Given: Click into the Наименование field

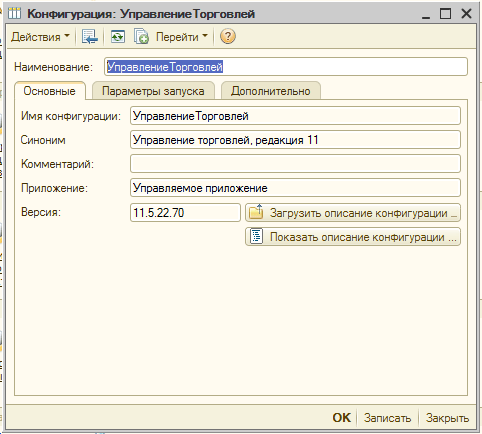Looking at the screenshot, I should click(x=286, y=67).
